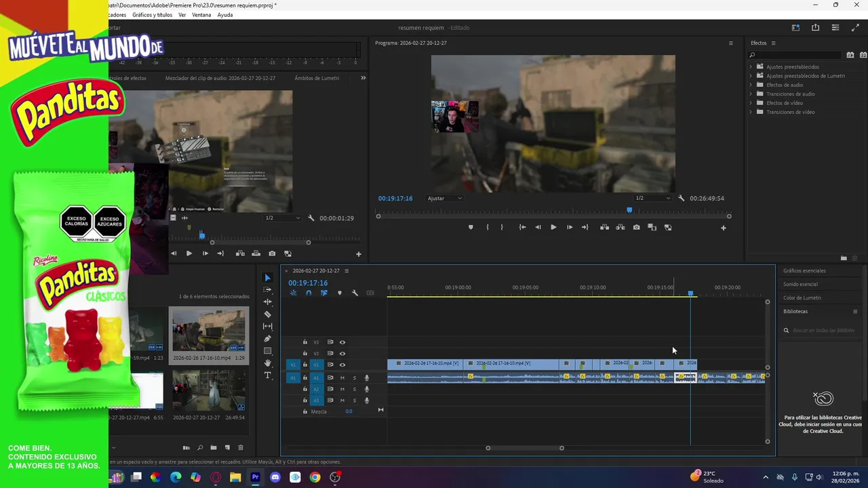Mark In point in Program Monitor
Screen dimensions: 868x488
coord(487,227)
